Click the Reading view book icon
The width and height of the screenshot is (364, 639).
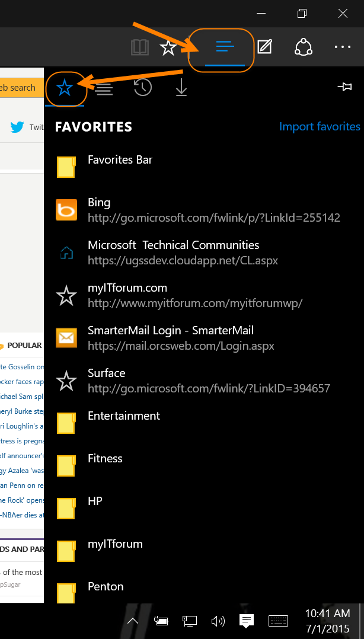(x=140, y=47)
